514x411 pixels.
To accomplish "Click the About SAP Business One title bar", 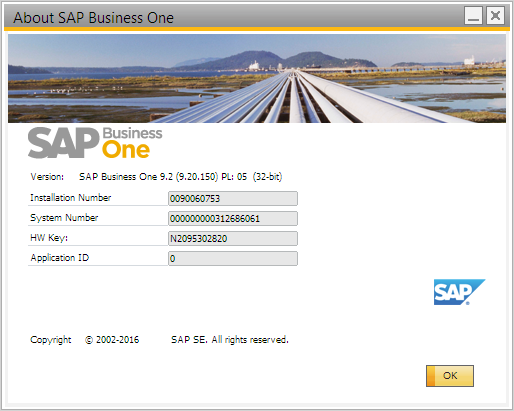I will click(233, 17).
